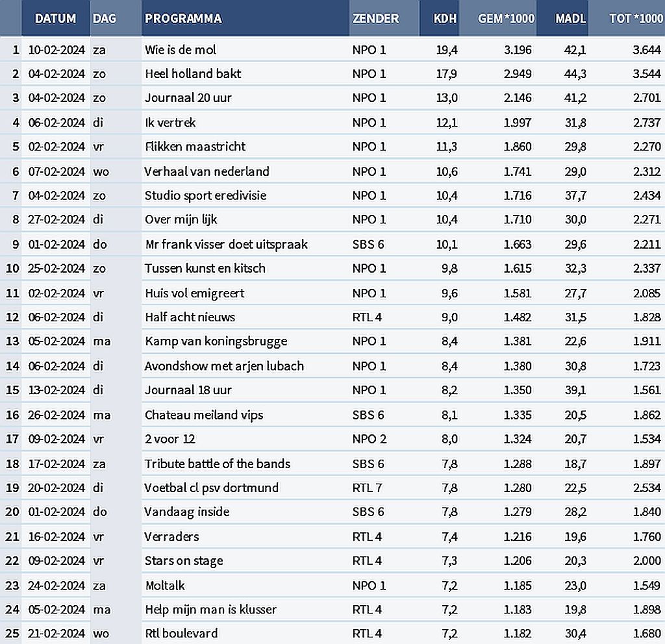Click date 21-02-2024 for Rtl boulevard
The width and height of the screenshot is (665, 644).
(x=56, y=634)
